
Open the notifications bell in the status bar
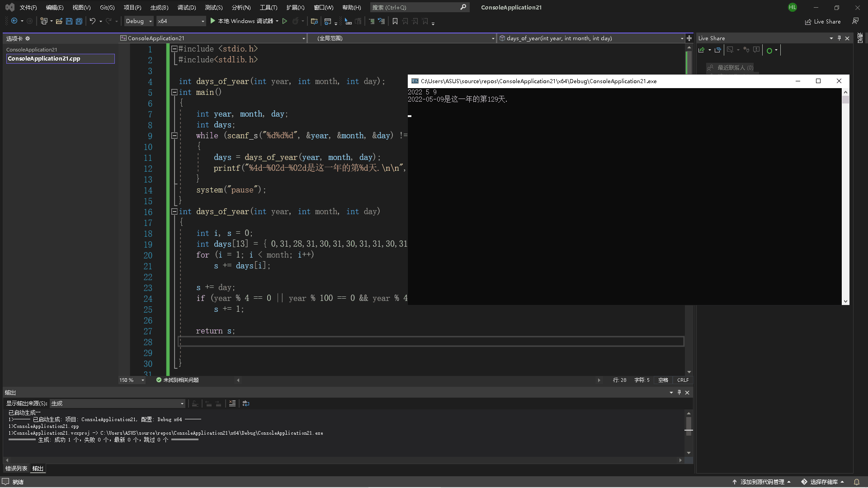coord(856,482)
